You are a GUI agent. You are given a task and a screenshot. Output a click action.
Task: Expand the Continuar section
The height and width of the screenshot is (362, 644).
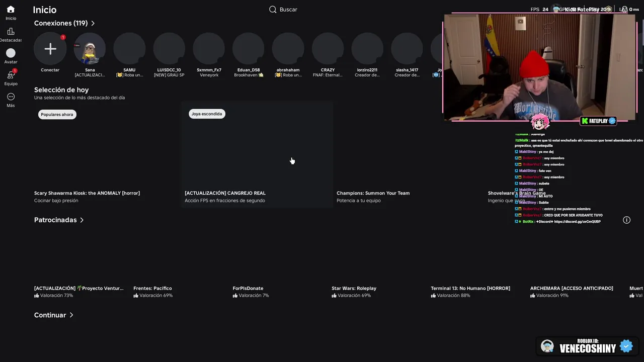click(54, 315)
